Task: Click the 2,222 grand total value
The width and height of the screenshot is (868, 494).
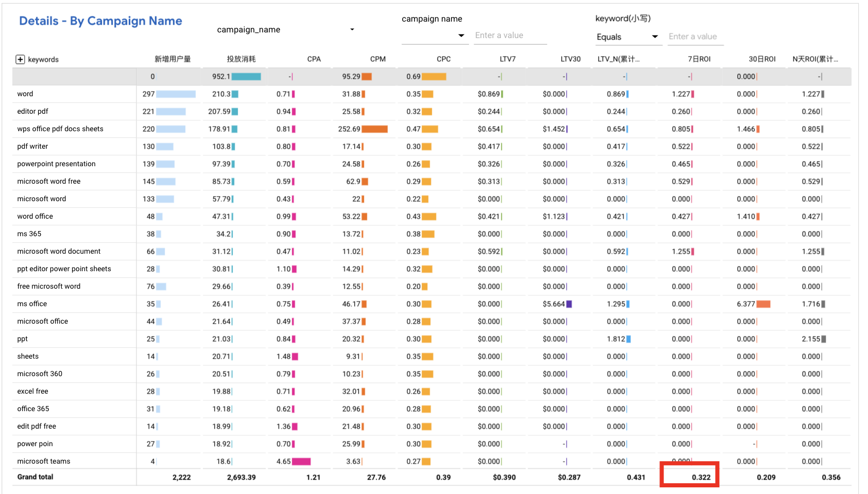Action: click(x=182, y=477)
